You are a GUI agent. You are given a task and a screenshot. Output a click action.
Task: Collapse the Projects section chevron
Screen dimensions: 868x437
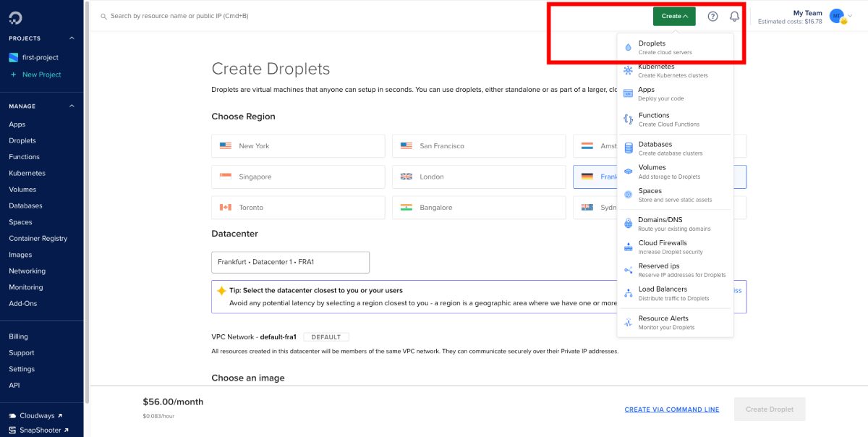[72, 38]
